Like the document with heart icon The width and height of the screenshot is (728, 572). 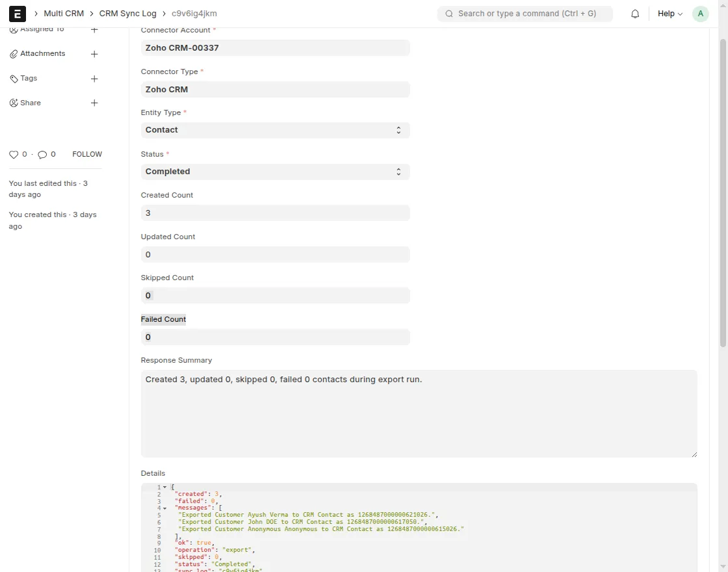pyautogui.click(x=14, y=155)
